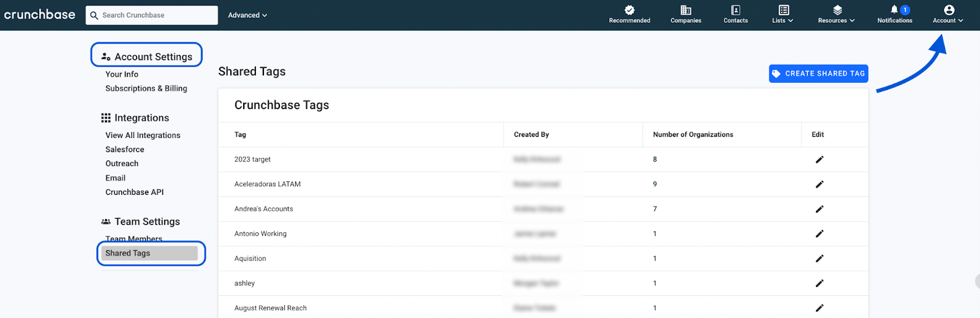The image size is (980, 318).
Task: Click the Integrations grid icon
Action: tap(106, 118)
